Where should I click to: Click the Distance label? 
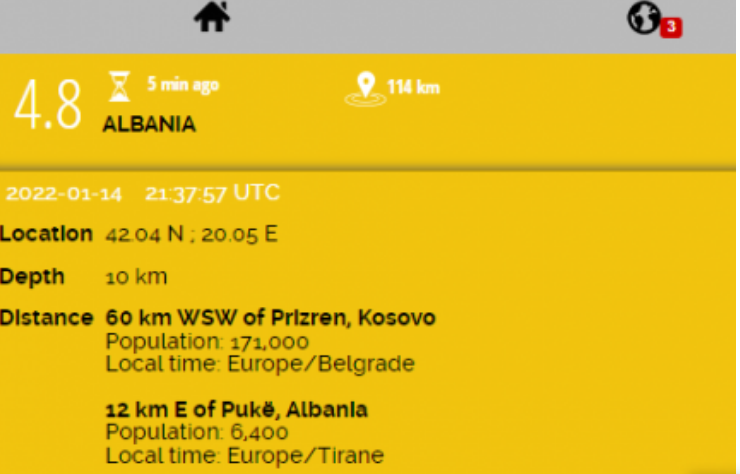click(46, 318)
